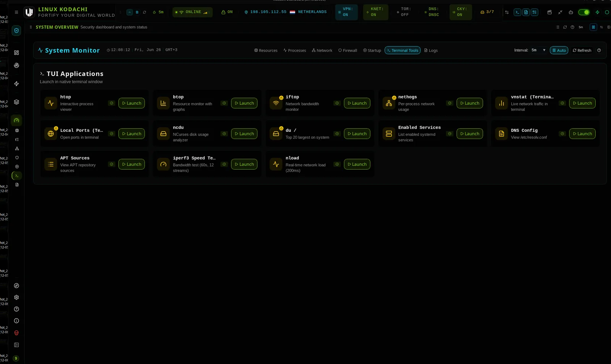611x364 pixels.
Task: Toggle the check badge on the htop card
Action: (112, 103)
